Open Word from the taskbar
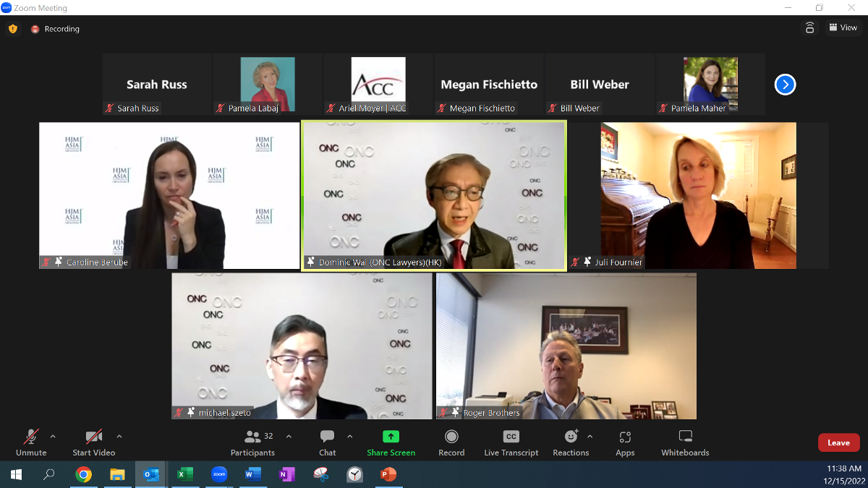Screen dimensions: 868x488 (x=253, y=474)
